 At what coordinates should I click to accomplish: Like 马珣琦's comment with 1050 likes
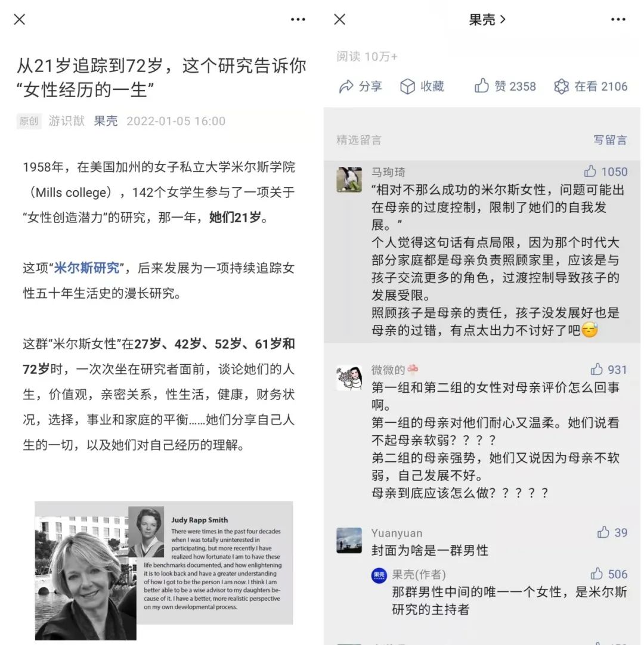click(x=590, y=171)
